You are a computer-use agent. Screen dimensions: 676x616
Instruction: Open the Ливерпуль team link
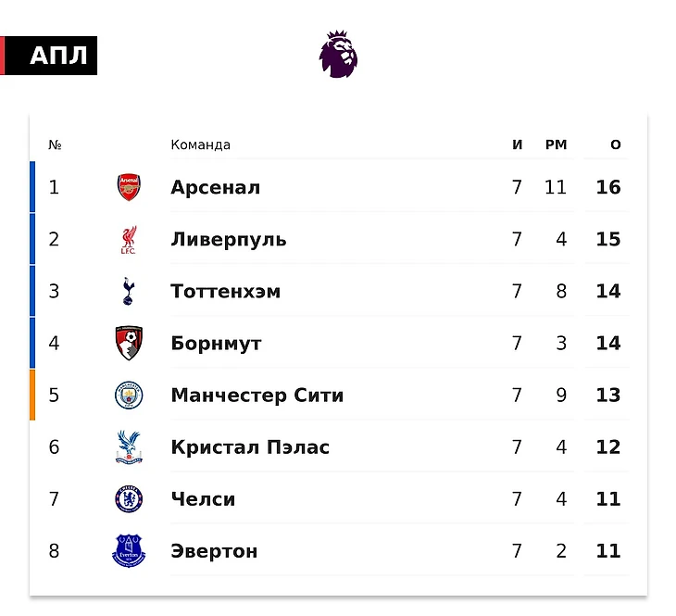pyautogui.click(x=229, y=239)
